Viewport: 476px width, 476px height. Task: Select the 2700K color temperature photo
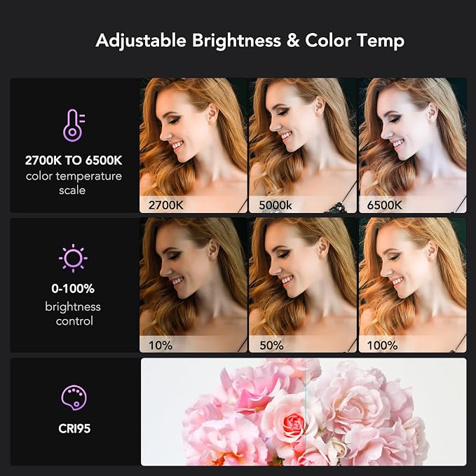193,145
